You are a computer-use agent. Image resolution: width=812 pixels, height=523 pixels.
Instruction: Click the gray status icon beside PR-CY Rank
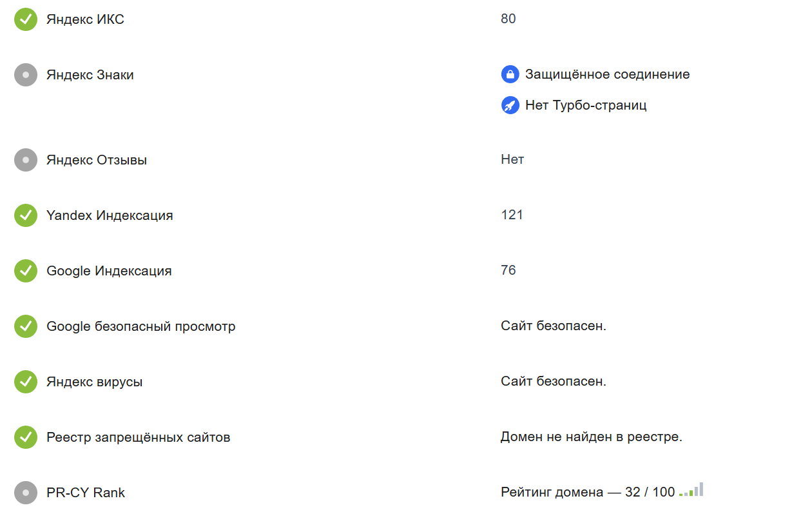coord(26,493)
